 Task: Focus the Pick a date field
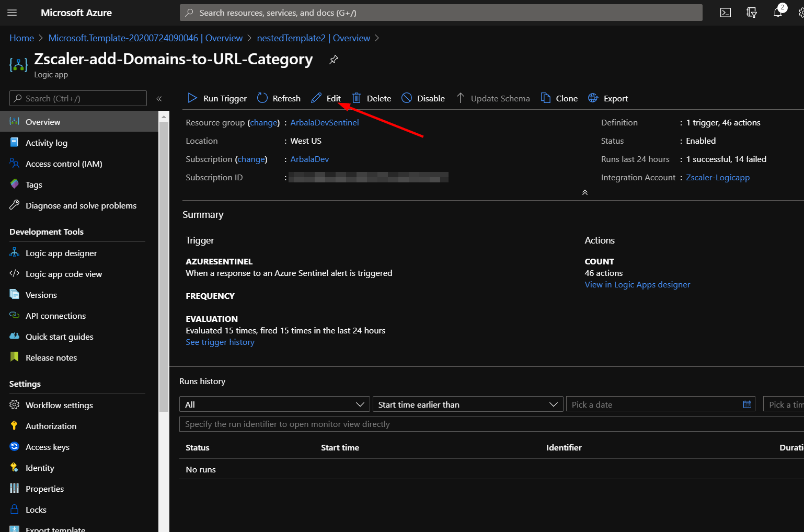[661, 404]
